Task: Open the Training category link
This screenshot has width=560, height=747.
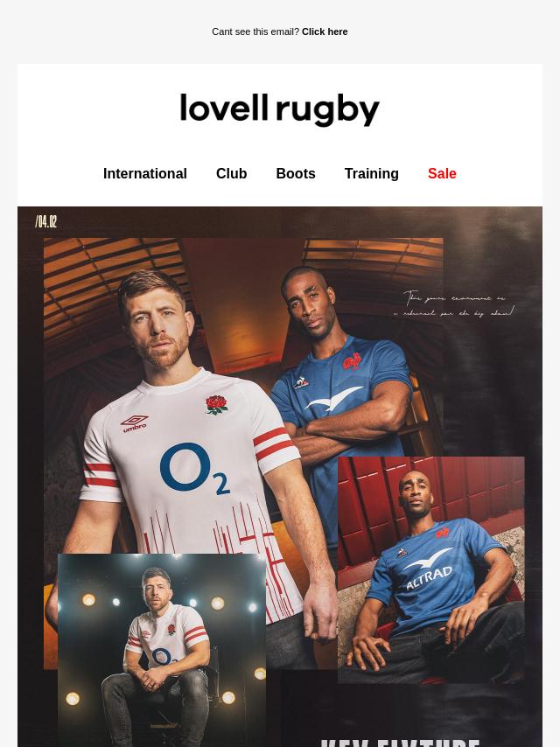Action: pyautogui.click(x=372, y=174)
